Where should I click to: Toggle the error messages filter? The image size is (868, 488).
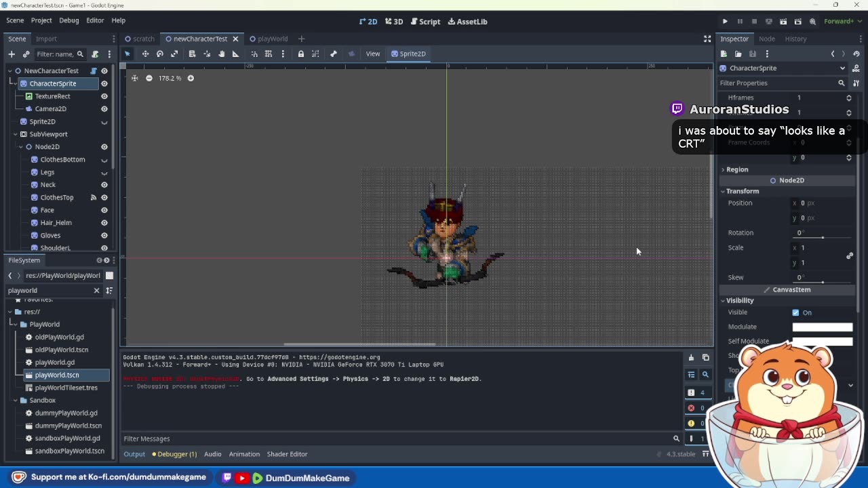pos(696,408)
